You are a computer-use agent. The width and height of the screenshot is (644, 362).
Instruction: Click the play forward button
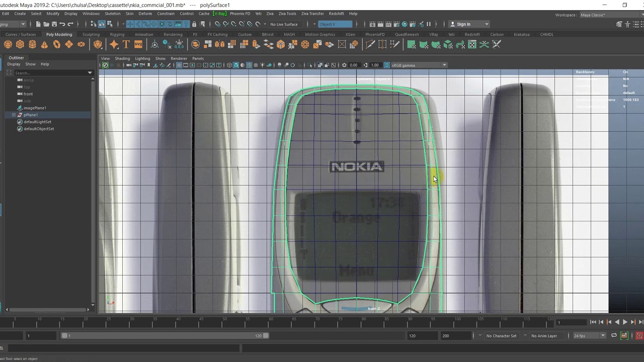point(625,322)
